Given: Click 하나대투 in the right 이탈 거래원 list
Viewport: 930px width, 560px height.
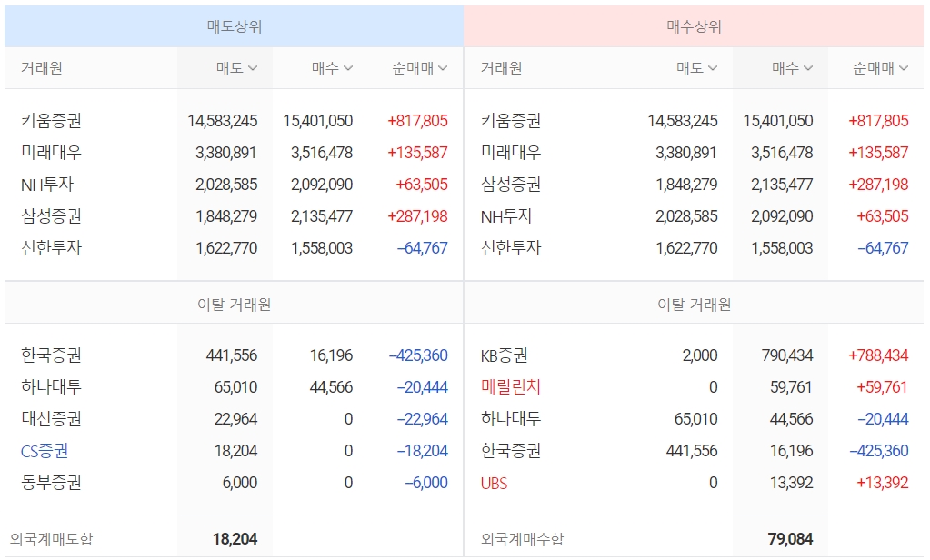Looking at the screenshot, I should pyautogui.click(x=511, y=419).
